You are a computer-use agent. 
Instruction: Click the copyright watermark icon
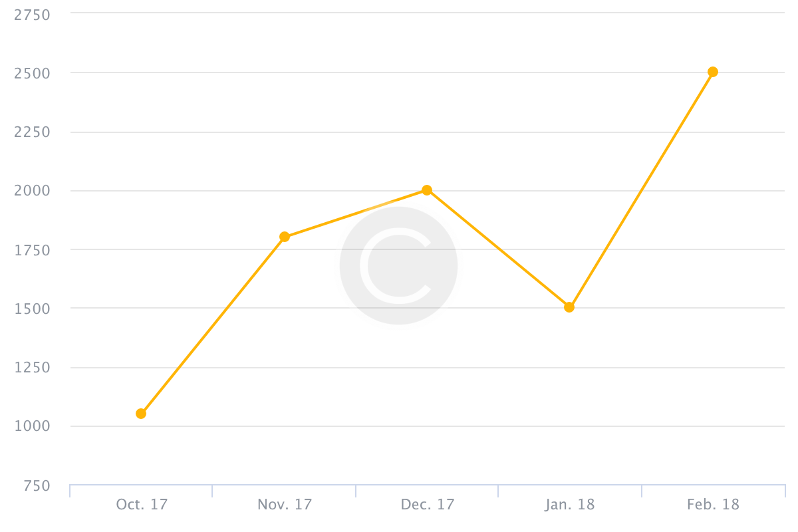tap(398, 265)
